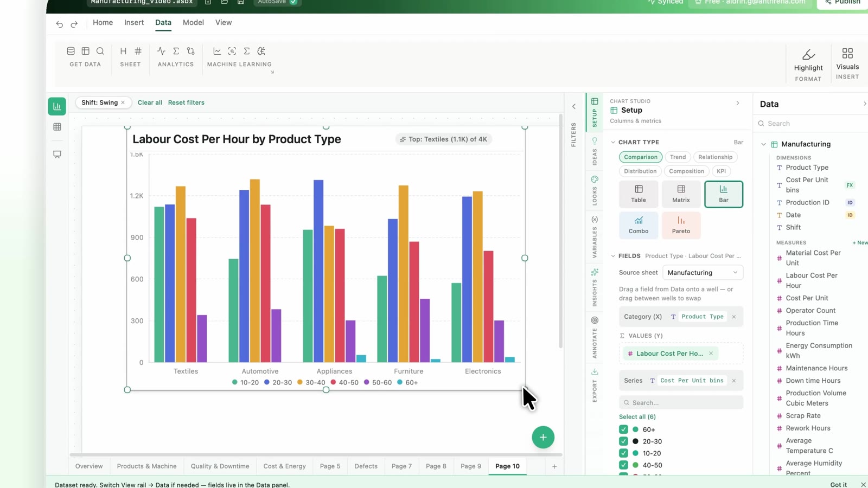Collapse the Fields section
Viewport: 868px width, 488px height.
click(613, 256)
